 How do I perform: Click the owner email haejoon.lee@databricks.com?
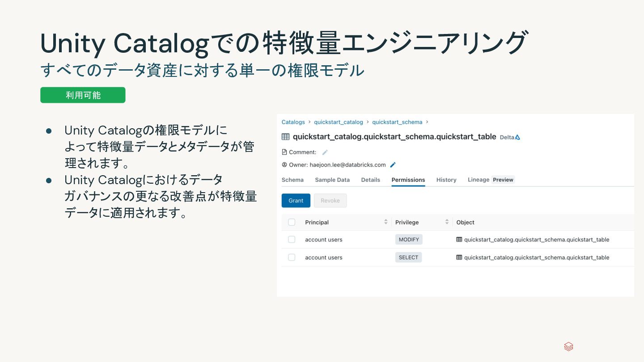[347, 165]
